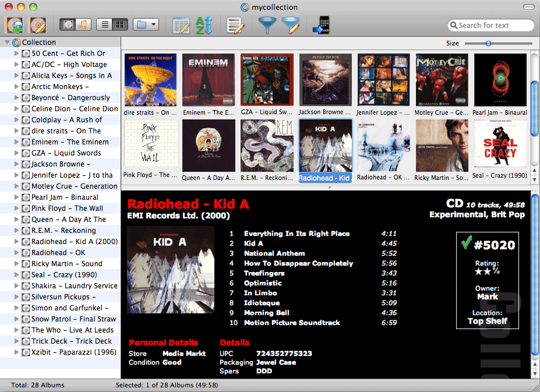The image size is (540, 392).
Task: Click the CD icon beside The Who
Action: pyautogui.click(x=26, y=330)
